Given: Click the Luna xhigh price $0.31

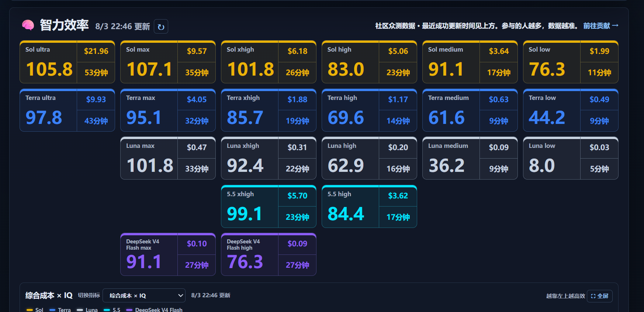Looking at the screenshot, I should [297, 148].
